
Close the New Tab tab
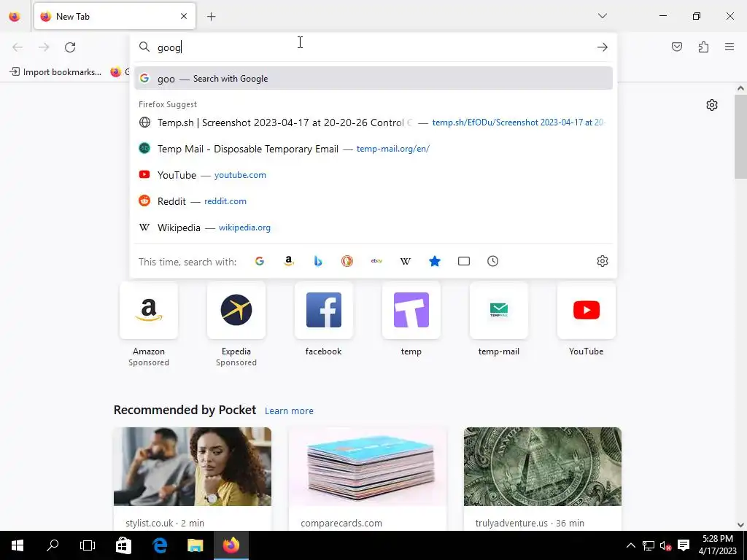click(183, 16)
